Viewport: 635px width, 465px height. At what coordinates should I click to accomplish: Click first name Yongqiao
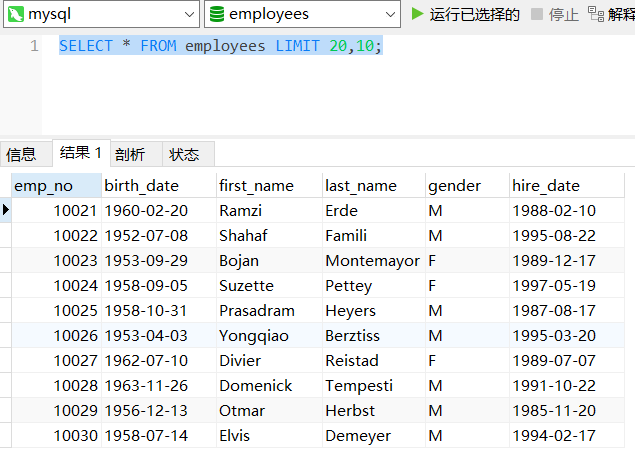click(254, 337)
